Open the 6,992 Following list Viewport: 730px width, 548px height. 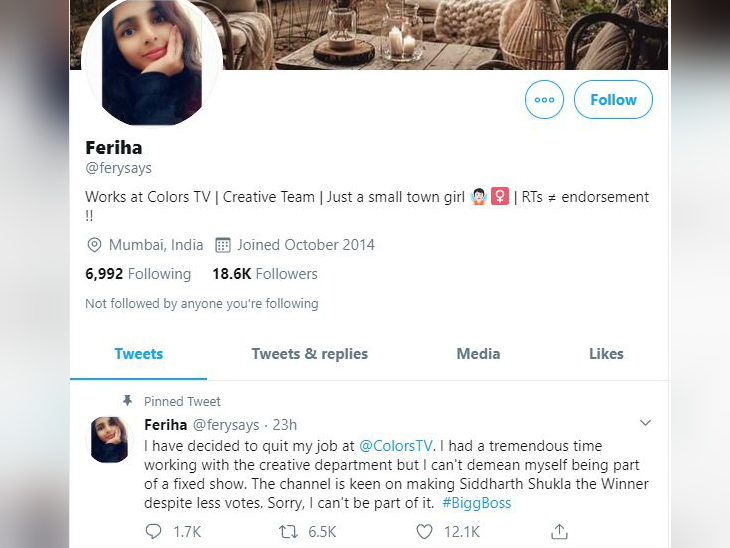click(x=138, y=274)
